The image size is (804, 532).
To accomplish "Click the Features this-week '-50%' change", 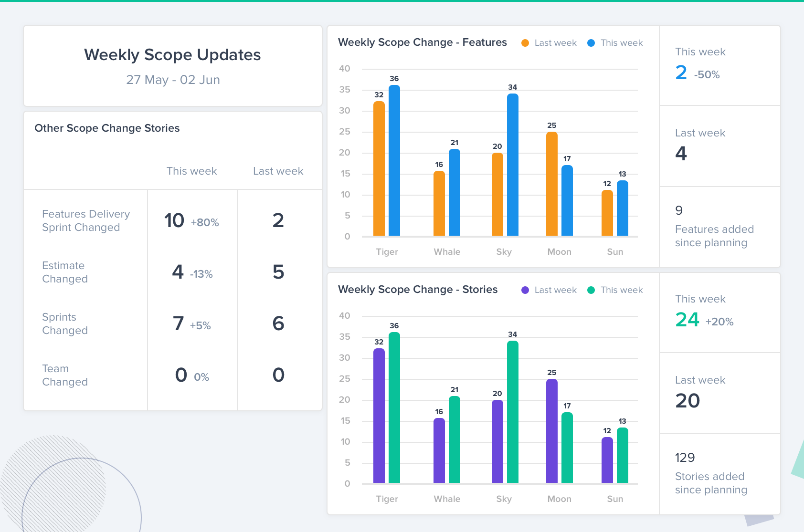I will [x=707, y=74].
